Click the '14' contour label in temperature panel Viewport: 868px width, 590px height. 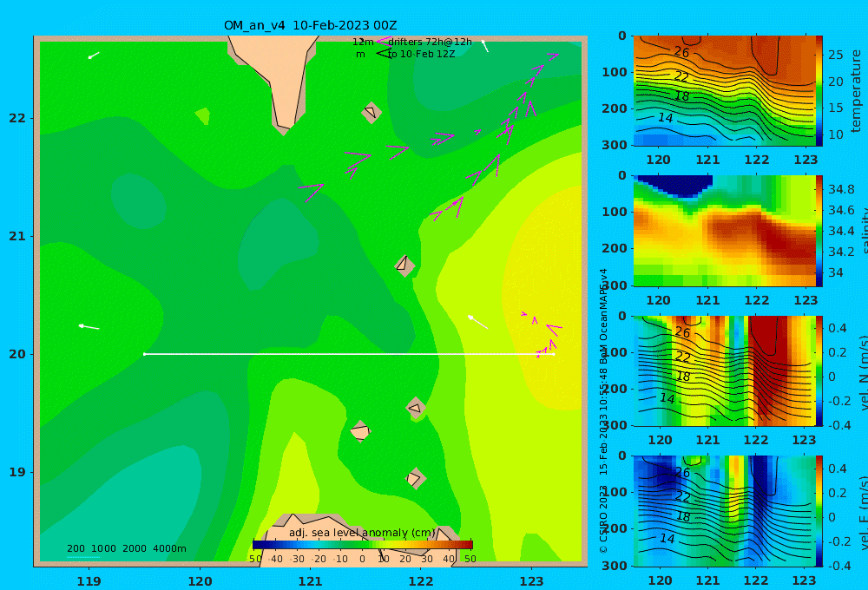click(x=665, y=118)
